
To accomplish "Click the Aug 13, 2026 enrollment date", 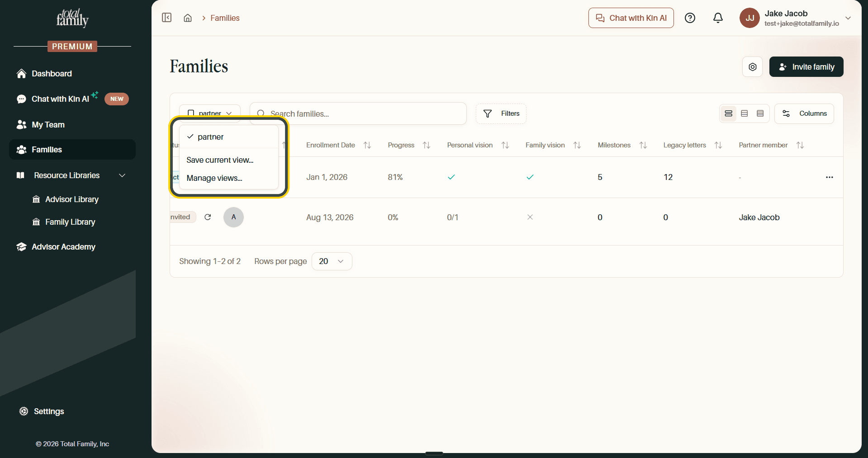I will click(x=330, y=217).
